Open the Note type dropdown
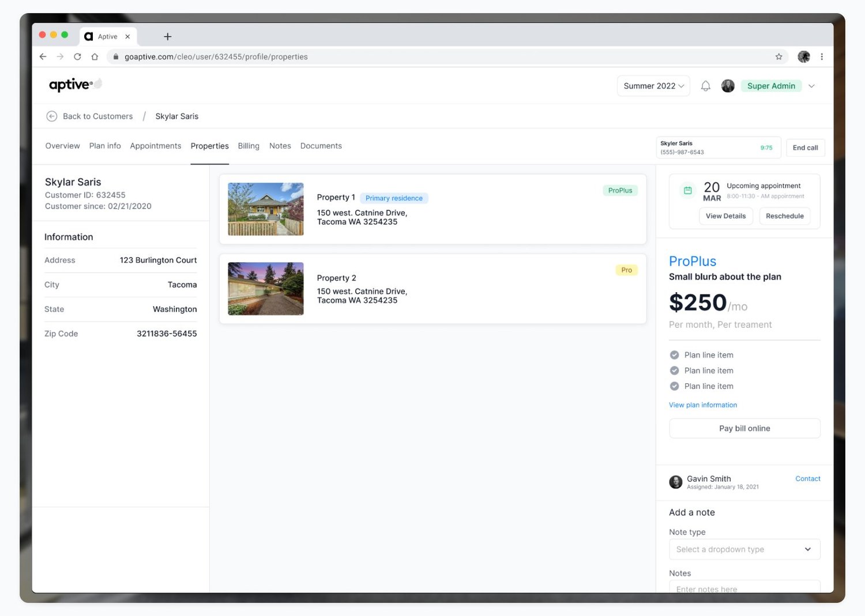Viewport: 865px width, 616px height. point(744,549)
